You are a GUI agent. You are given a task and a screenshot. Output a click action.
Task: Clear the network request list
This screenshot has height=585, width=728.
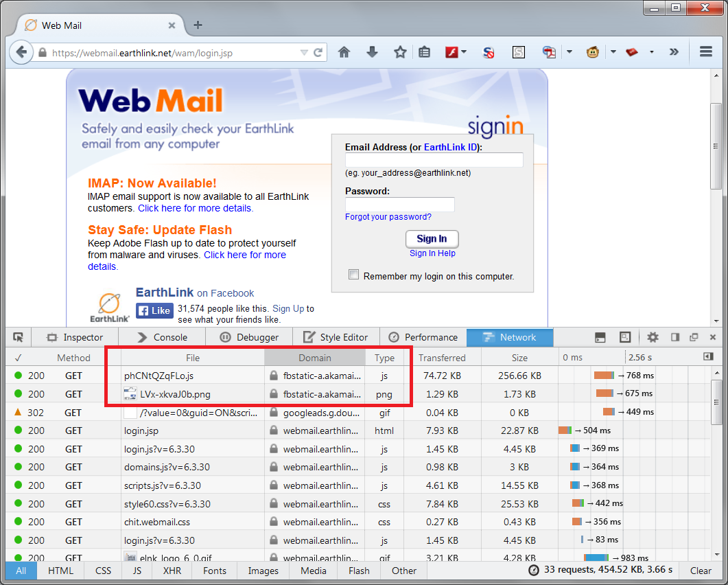pos(701,571)
